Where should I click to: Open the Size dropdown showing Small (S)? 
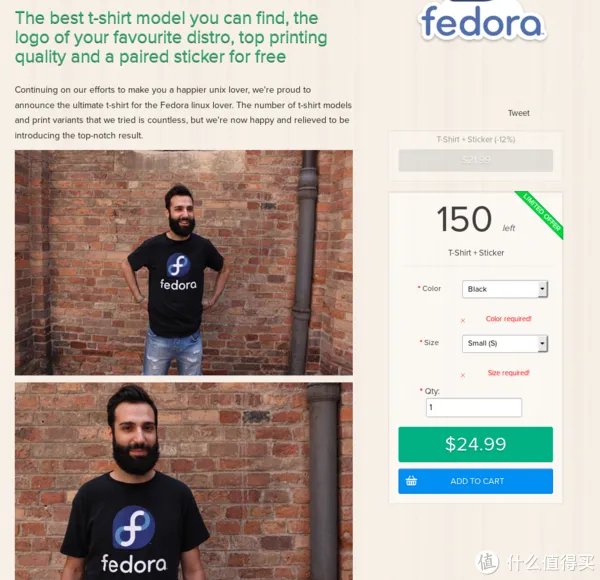tap(505, 343)
